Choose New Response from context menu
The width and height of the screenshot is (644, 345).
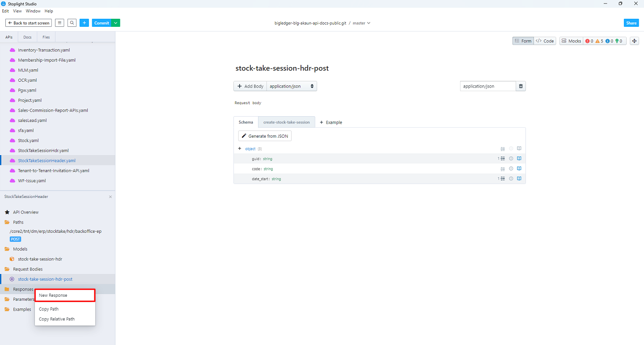[65, 295]
